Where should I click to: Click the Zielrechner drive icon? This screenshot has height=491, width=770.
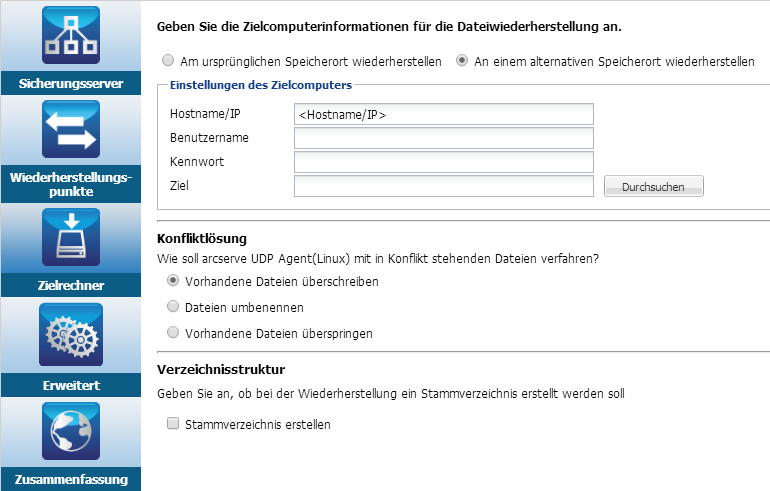tap(71, 237)
